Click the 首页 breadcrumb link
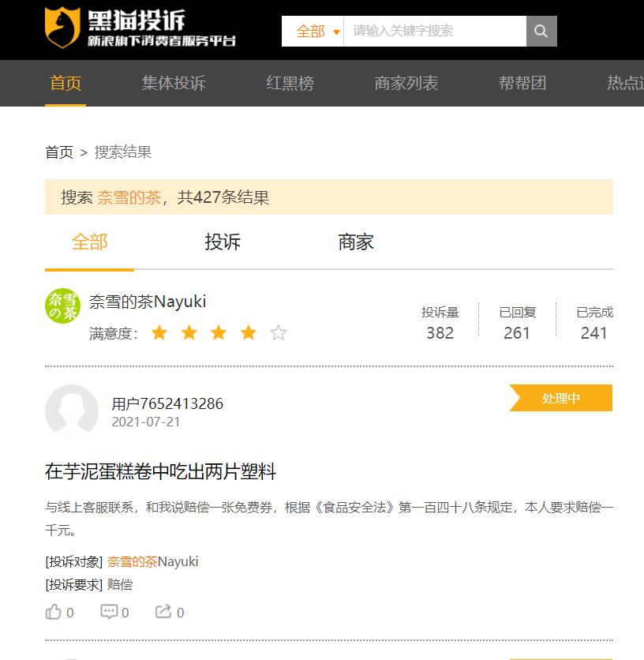Viewport: 644px width, 660px height. tap(59, 152)
